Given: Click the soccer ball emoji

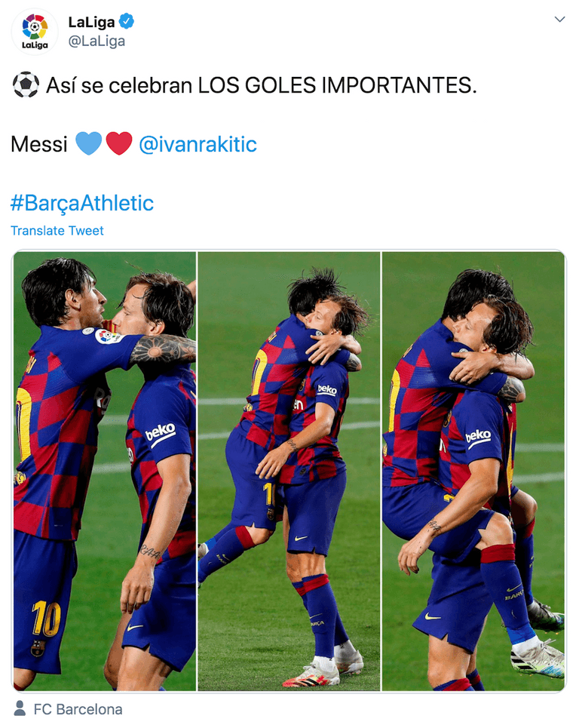Looking at the screenshot, I should pos(26,85).
